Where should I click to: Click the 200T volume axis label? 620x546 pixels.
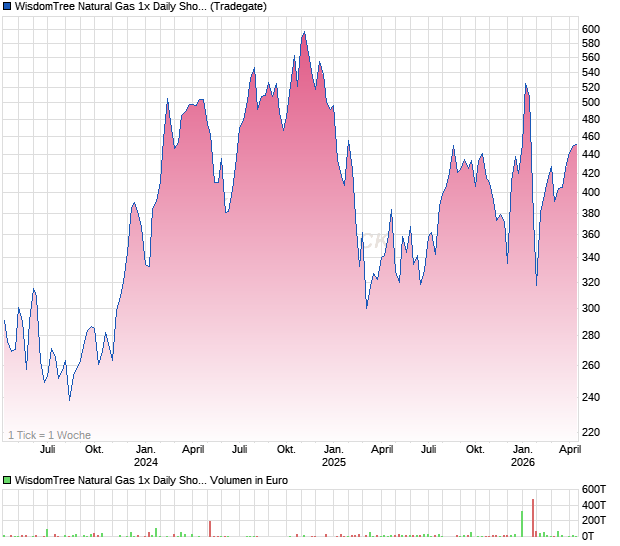pyautogui.click(x=594, y=520)
